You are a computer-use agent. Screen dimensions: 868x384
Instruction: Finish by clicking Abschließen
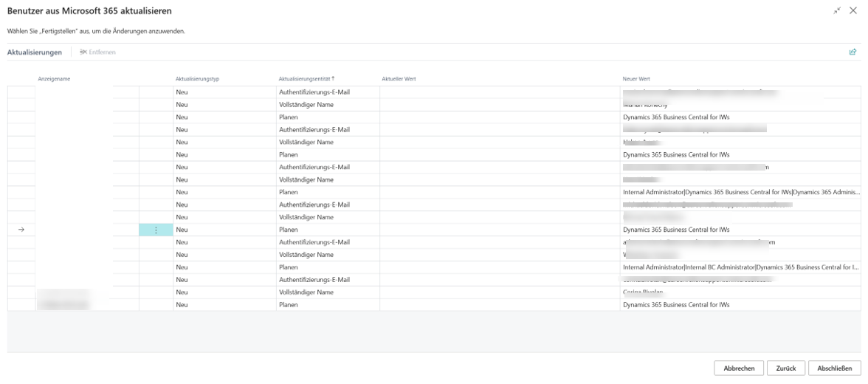[x=835, y=368]
